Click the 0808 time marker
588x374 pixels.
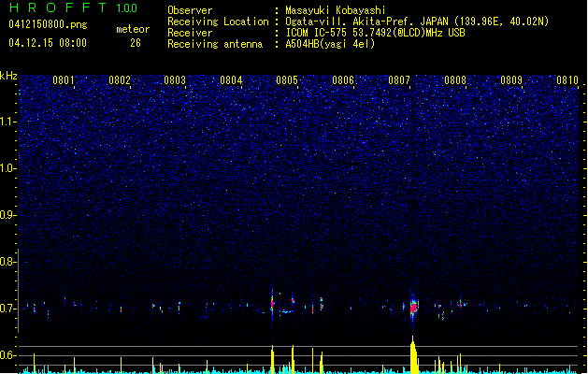(x=455, y=80)
